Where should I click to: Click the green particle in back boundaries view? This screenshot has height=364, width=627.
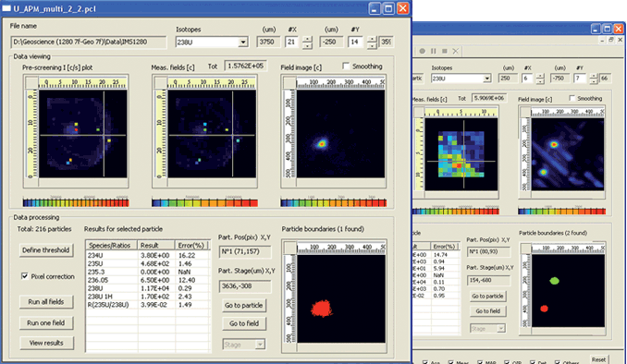(x=554, y=281)
